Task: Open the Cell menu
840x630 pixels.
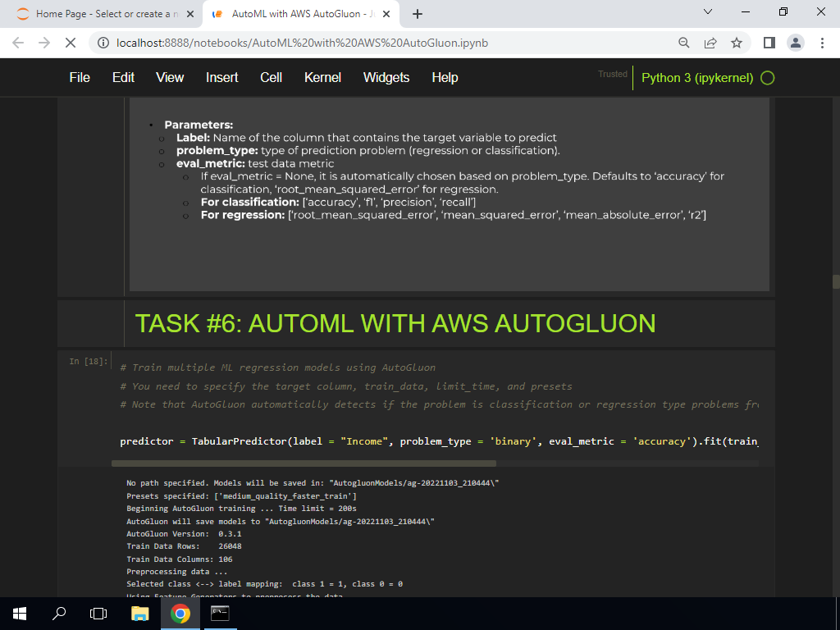Action: [x=271, y=78]
